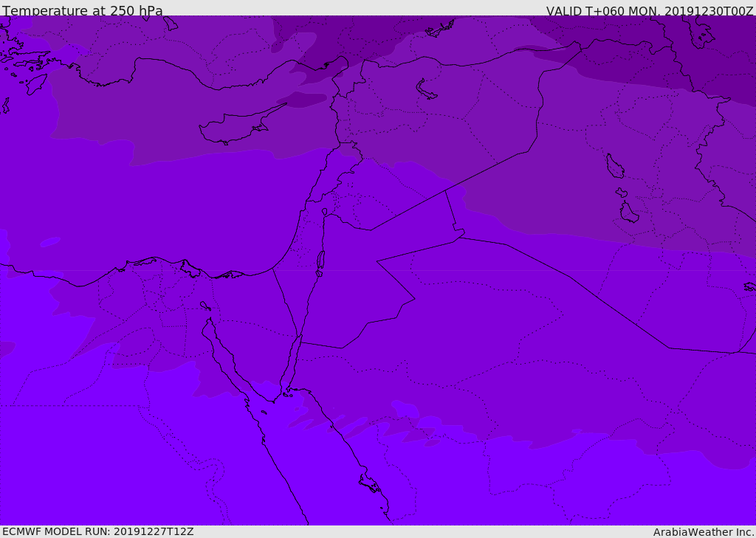
Task: Click the ECMWF MODEL RUN label
Action: click(x=98, y=531)
